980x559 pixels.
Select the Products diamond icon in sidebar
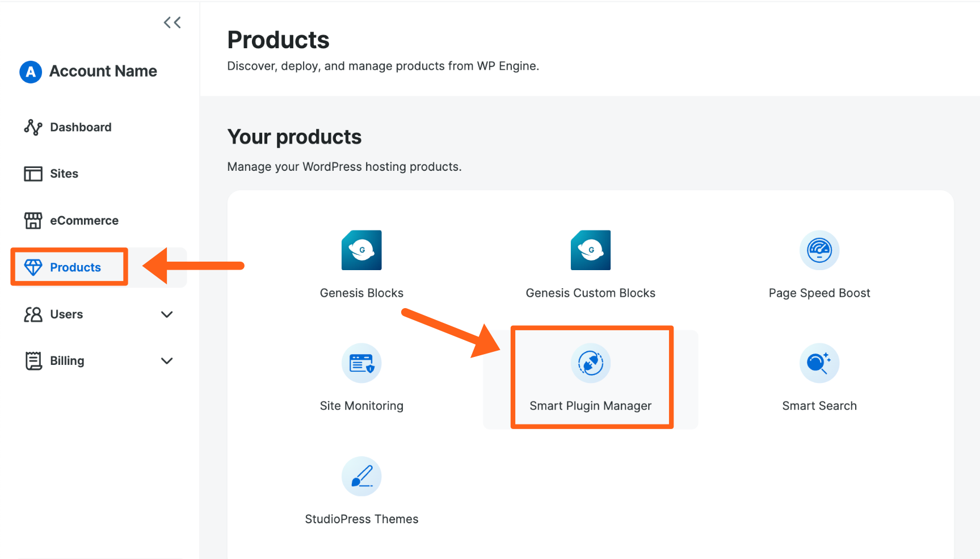[33, 267]
